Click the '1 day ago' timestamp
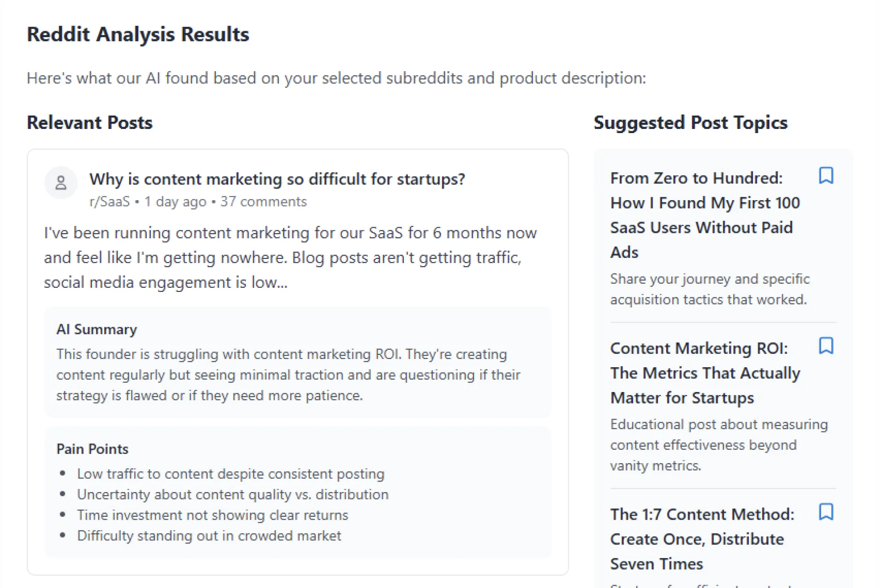Screen dimensions: 882x588 click(x=175, y=202)
